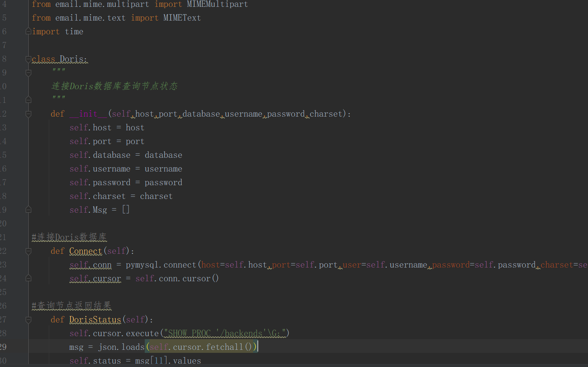Click the 'self.port = port' line
Viewport: 588px width, 367px height.
[107, 141]
